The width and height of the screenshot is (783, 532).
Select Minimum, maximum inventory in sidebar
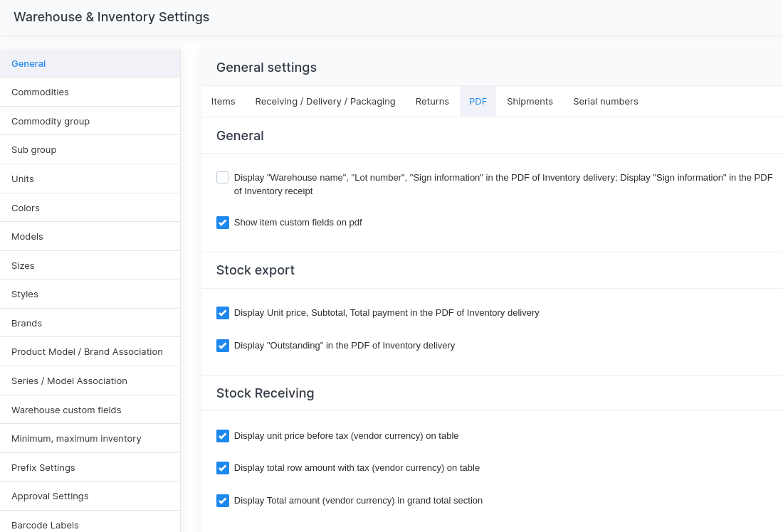point(76,439)
